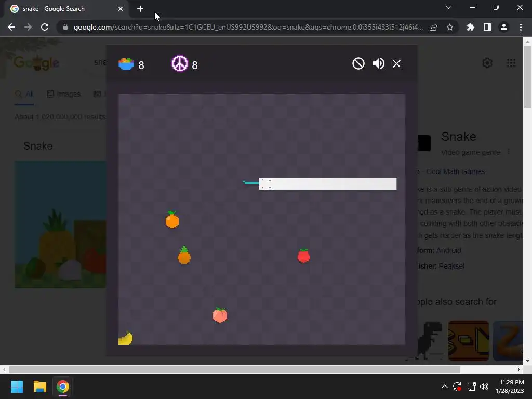Screen dimensions: 532x399
Task: Click the orange fruit on the board
Action: coord(172,220)
